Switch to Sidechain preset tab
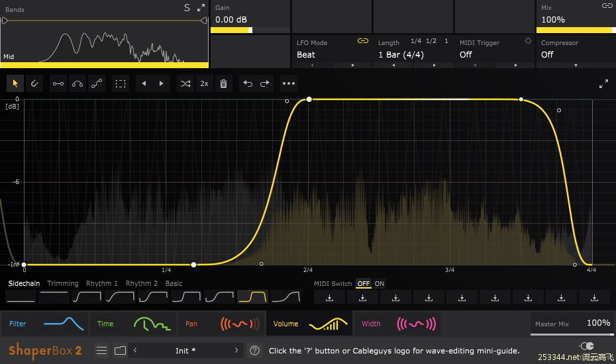 (24, 283)
